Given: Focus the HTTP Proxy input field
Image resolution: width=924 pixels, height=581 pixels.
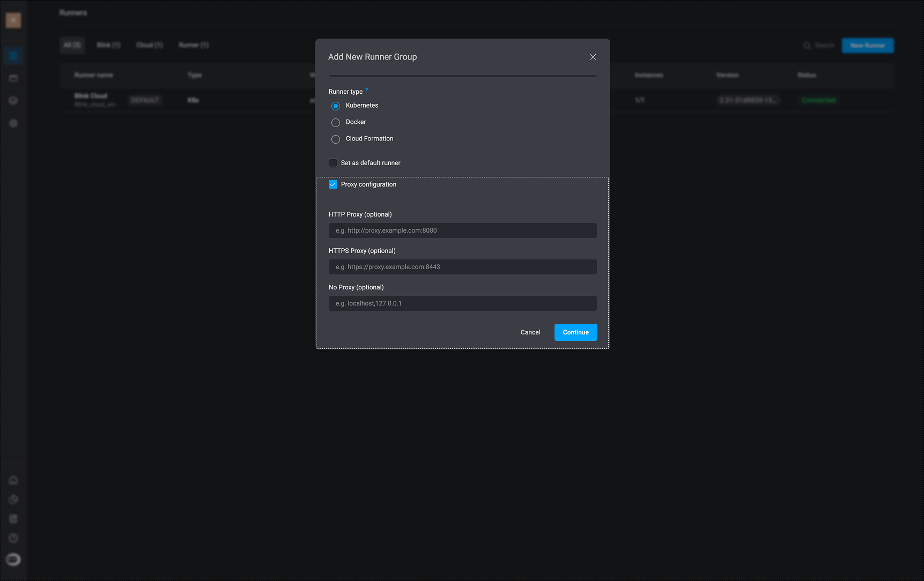Looking at the screenshot, I should pyautogui.click(x=462, y=230).
